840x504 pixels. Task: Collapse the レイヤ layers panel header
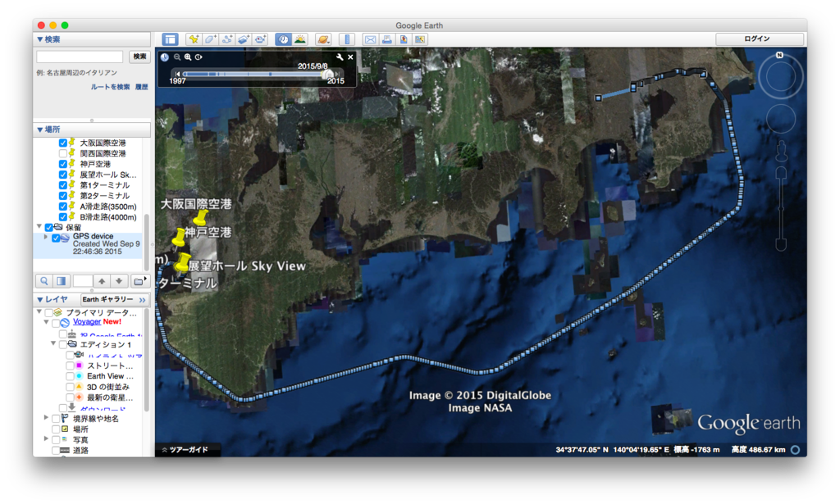[57, 300]
